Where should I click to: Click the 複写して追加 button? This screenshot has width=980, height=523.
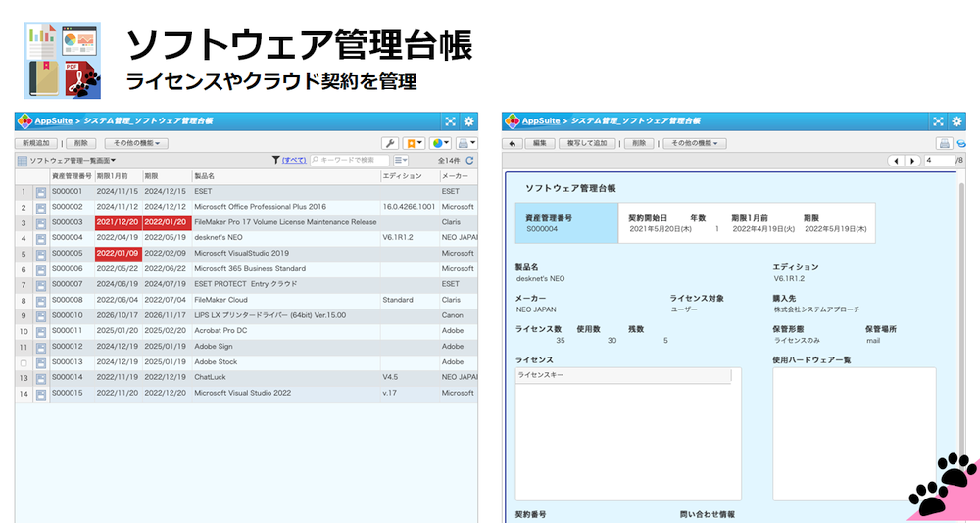tap(588, 143)
